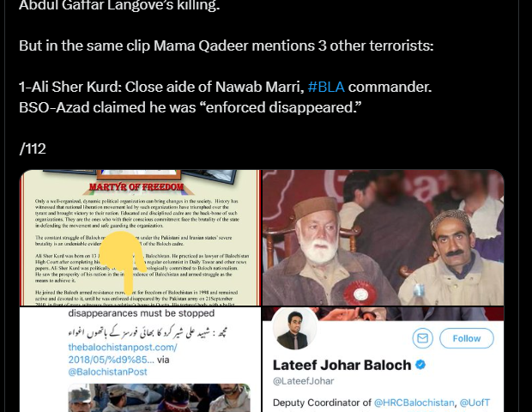Open the #BLA hashtag link
Viewport: 532px width, 412px height.
click(x=326, y=87)
